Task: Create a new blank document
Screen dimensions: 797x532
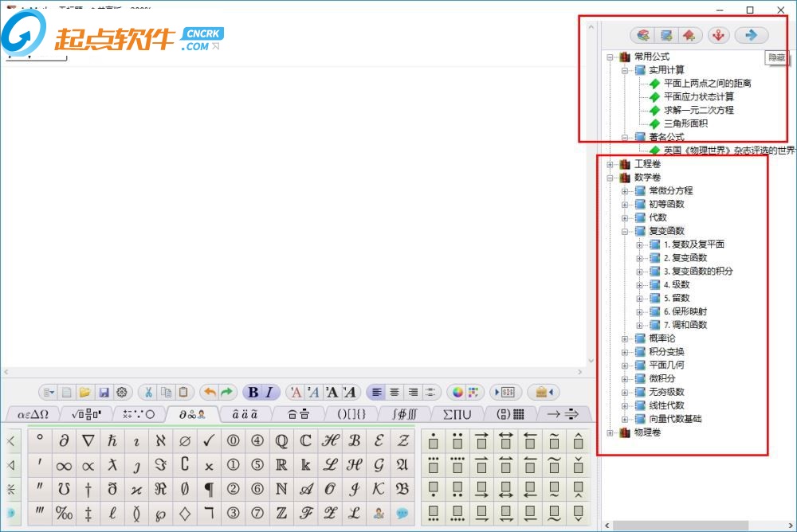Action: [67, 393]
